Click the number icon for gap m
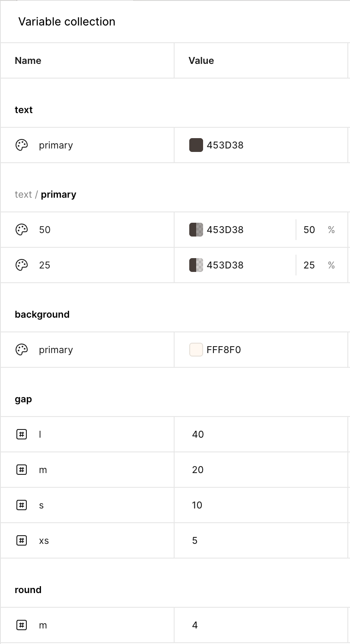Viewport: 350px width, 644px height. click(x=22, y=470)
